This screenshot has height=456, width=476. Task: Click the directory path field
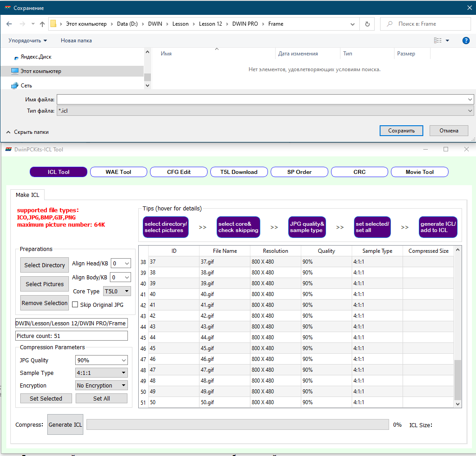[72, 323]
